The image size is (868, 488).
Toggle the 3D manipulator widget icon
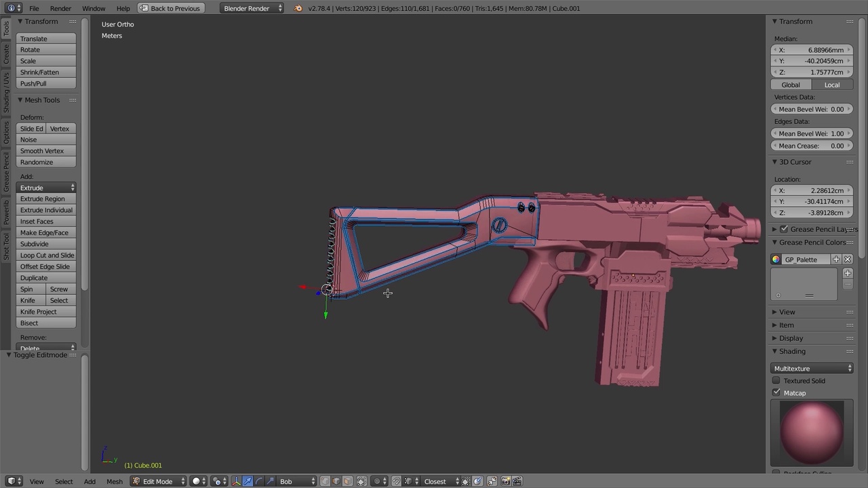point(236,481)
